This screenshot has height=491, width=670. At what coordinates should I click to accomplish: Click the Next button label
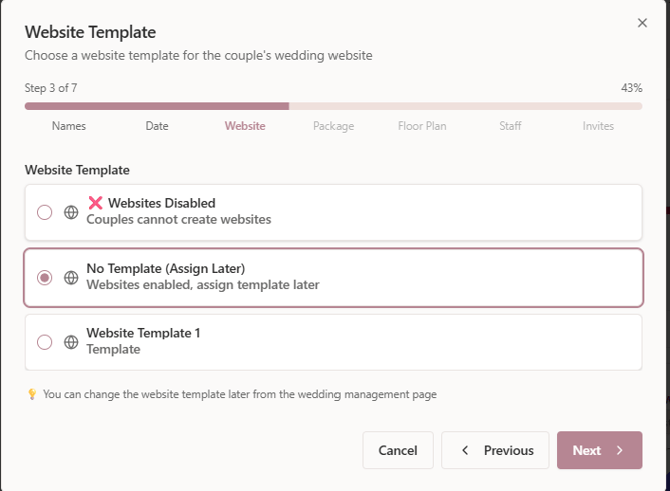click(x=586, y=451)
